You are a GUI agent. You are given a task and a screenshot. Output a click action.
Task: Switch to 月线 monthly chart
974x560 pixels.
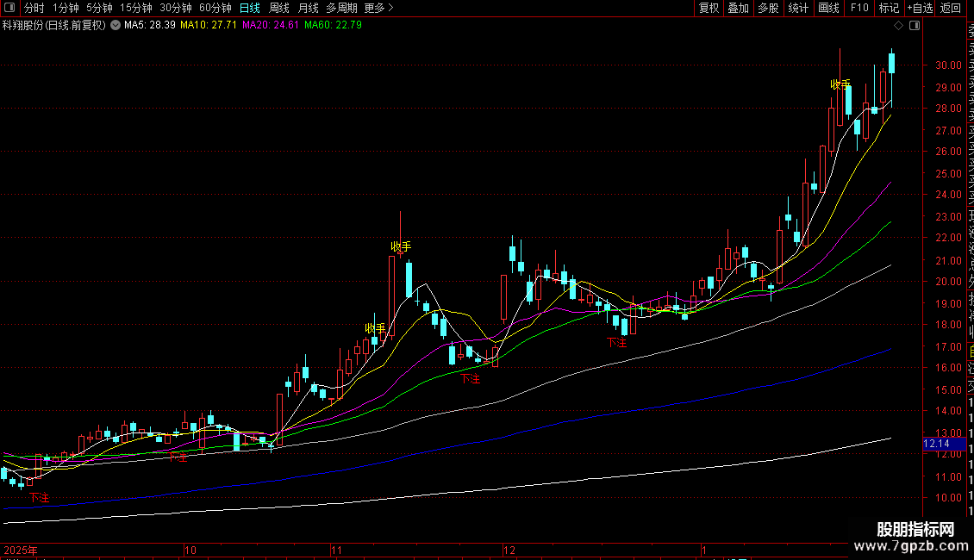[308, 8]
